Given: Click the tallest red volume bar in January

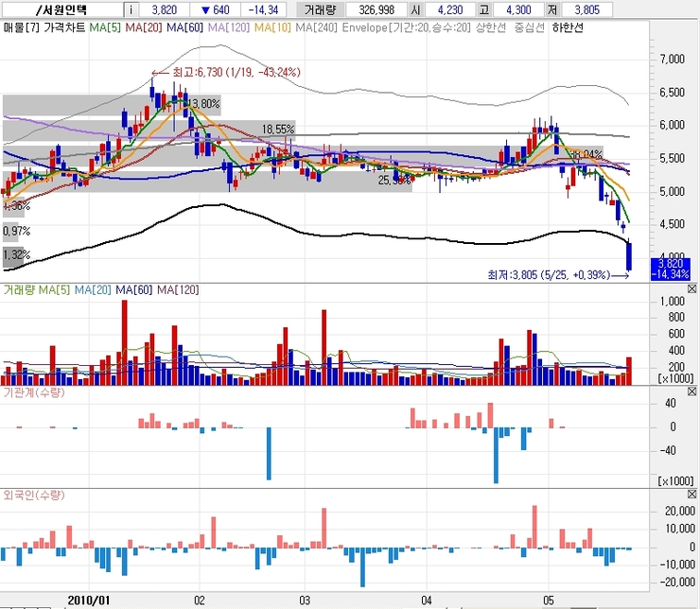Looking at the screenshot, I should 125,342.
